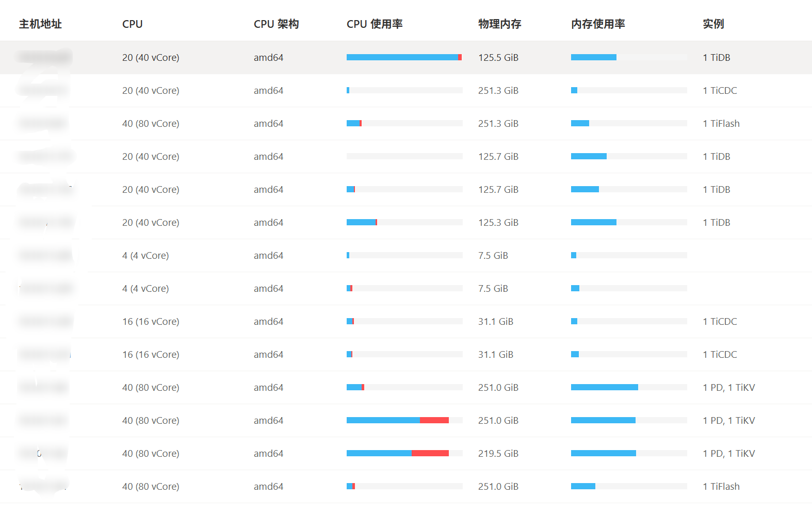Click the 219.5 GiB memory cell

point(498,454)
